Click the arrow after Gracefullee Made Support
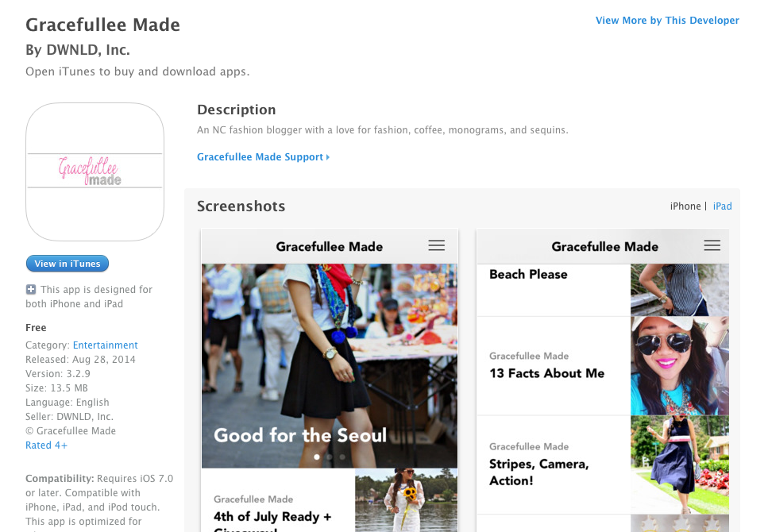Image resolution: width=768 pixels, height=532 pixels. (x=328, y=157)
